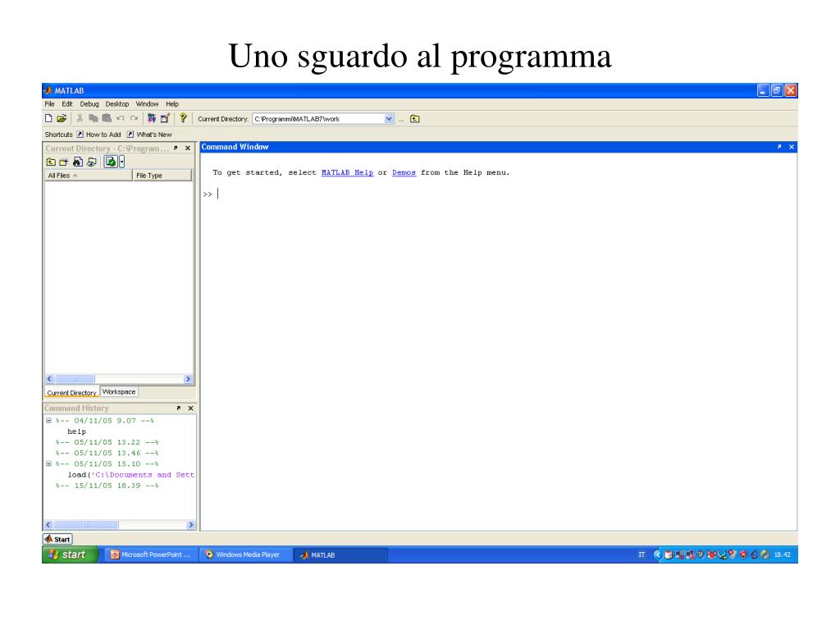
Task: Click the fourth icon in the Current Directory panel toolbar
Action: tap(92, 162)
